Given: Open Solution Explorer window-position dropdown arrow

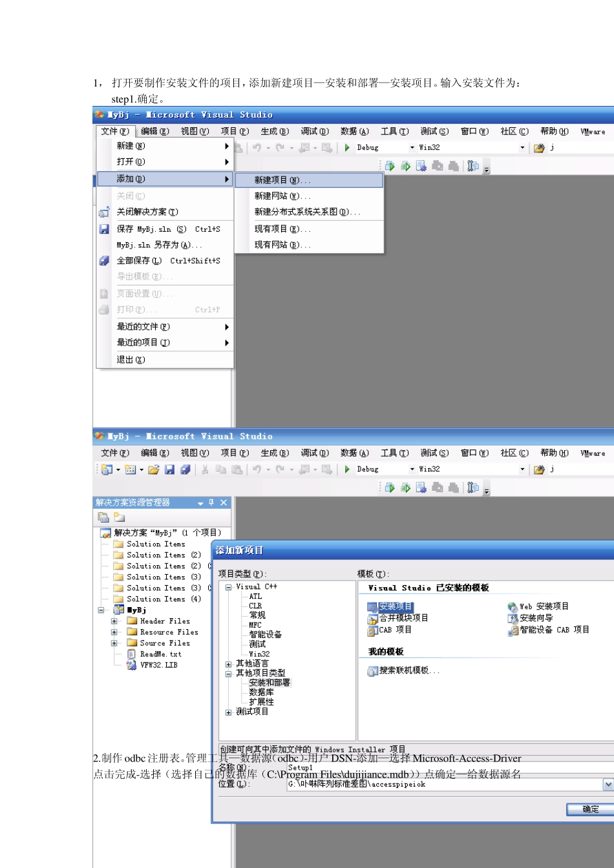Looking at the screenshot, I should pos(200,502).
